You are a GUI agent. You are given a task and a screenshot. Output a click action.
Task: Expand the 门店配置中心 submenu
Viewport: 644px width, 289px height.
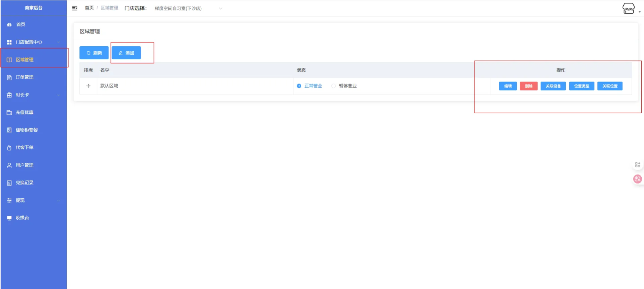(34, 42)
